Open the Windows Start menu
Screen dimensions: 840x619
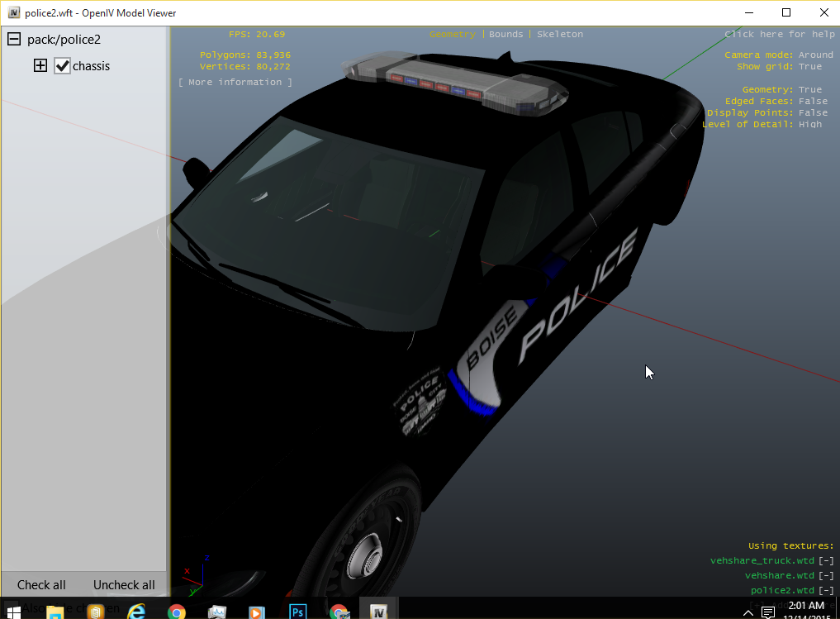[15, 612]
